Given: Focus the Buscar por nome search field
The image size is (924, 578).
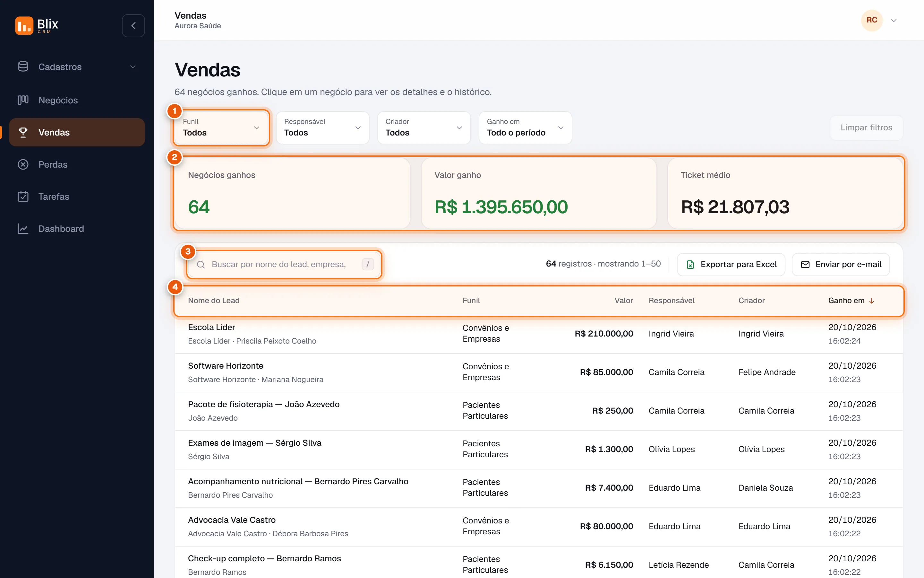Looking at the screenshot, I should [285, 265].
